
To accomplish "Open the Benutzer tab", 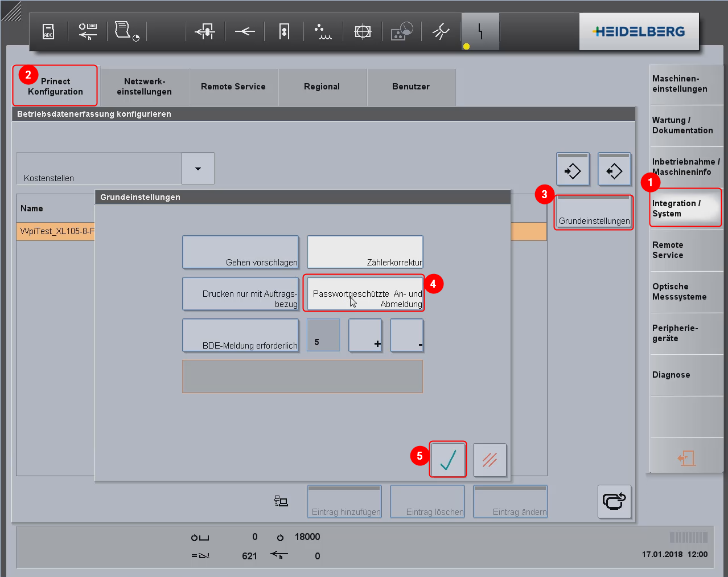I will [411, 87].
